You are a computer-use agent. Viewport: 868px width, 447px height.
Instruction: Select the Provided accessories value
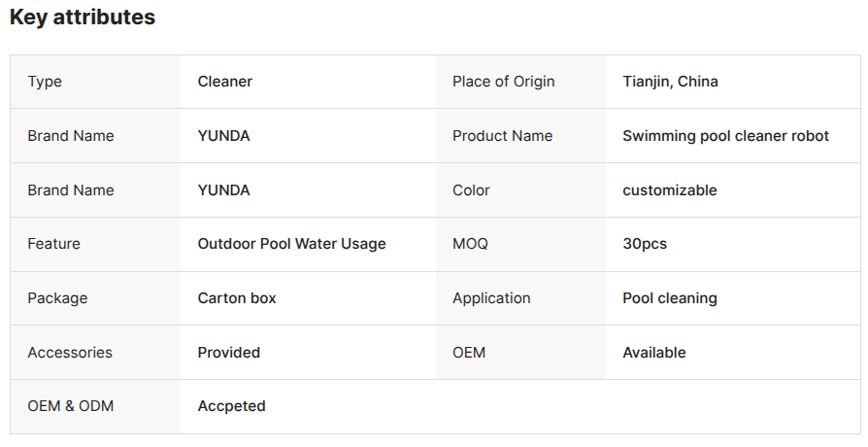pos(228,353)
